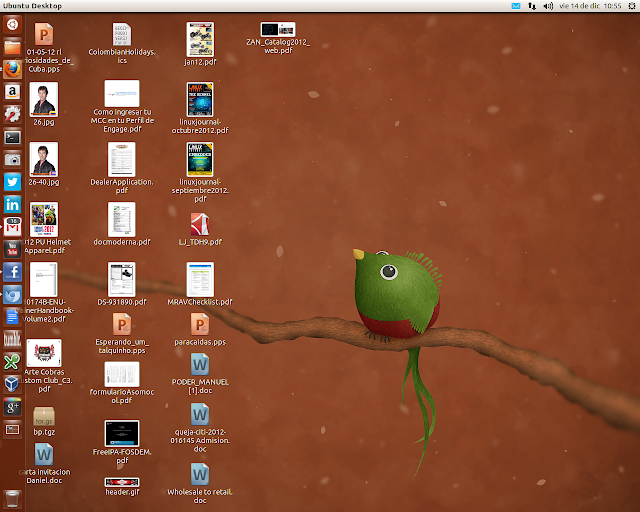Select the DS-931890.pdf file

click(x=122, y=284)
